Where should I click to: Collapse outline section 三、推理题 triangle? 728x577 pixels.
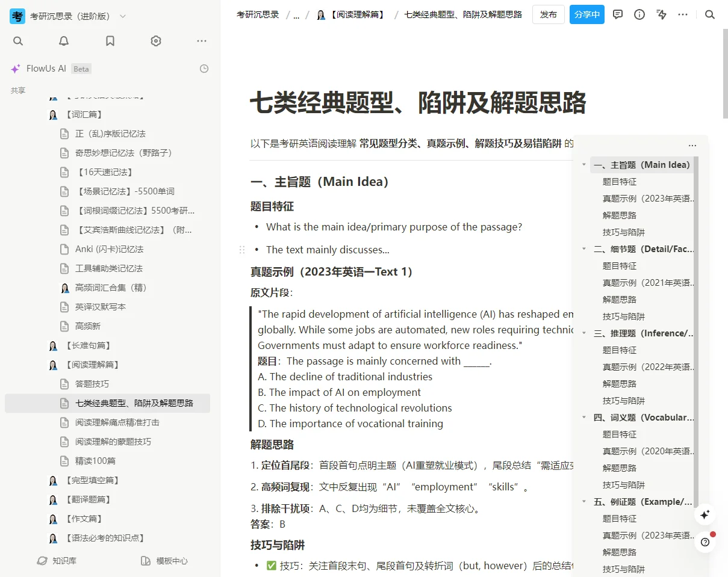583,333
